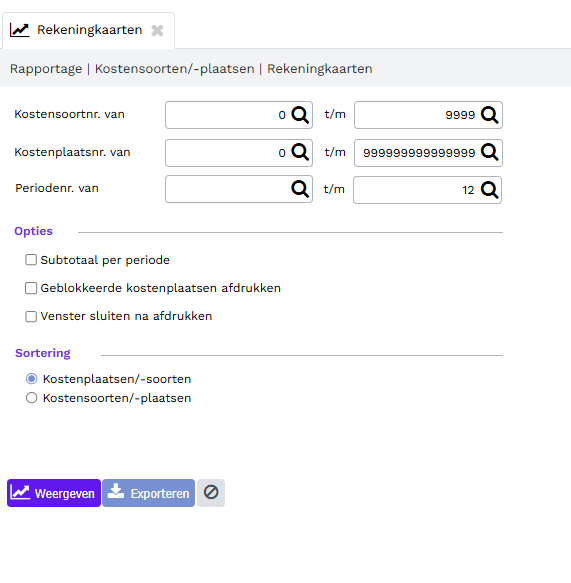Click the chart icon on Rekeningkaarten tab
This screenshot has width=571, height=583.
click(x=19, y=30)
